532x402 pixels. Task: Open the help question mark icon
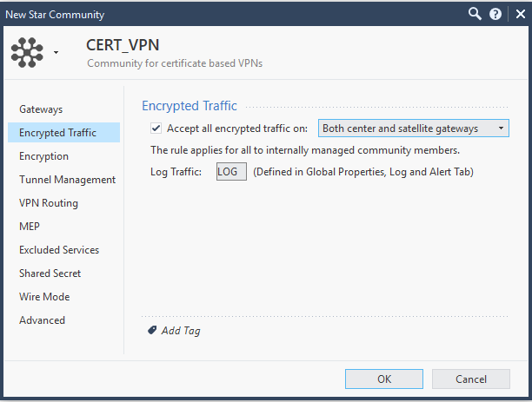pos(495,14)
